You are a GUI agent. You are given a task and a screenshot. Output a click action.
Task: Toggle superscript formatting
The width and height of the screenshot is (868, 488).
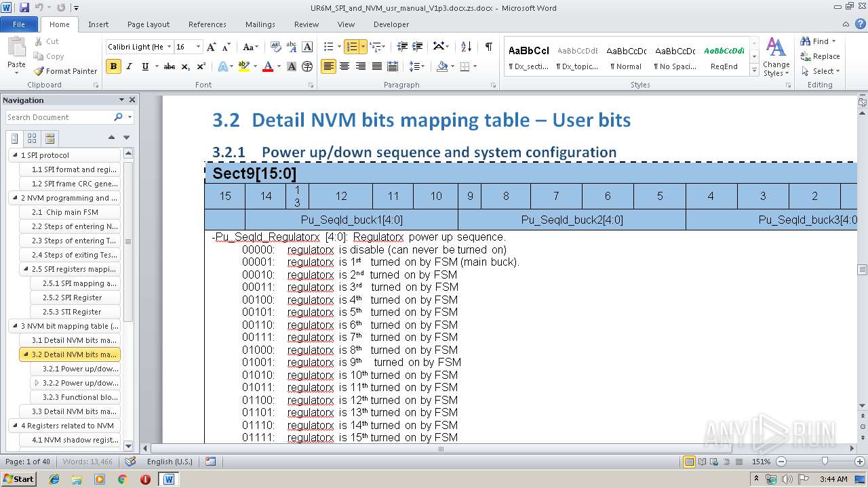201,66
